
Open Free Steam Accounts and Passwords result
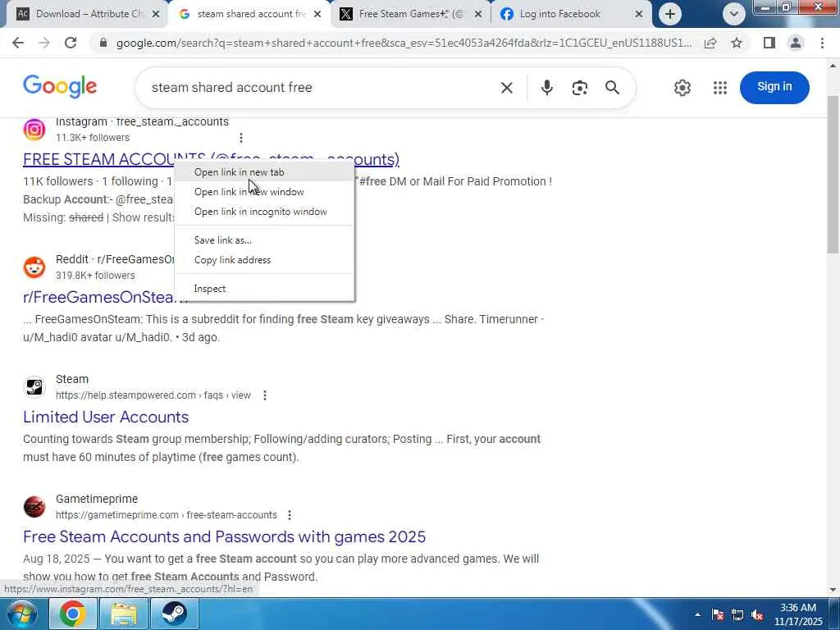click(225, 536)
